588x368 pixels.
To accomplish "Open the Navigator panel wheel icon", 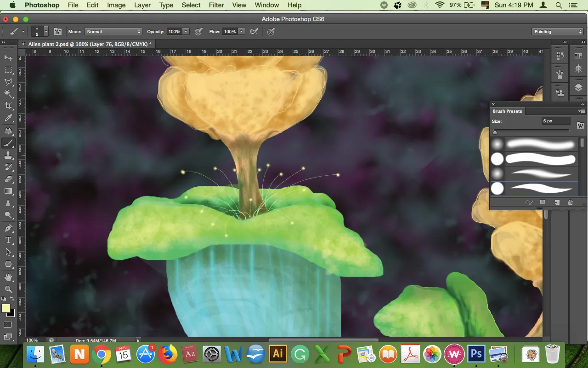I will coord(578,69).
